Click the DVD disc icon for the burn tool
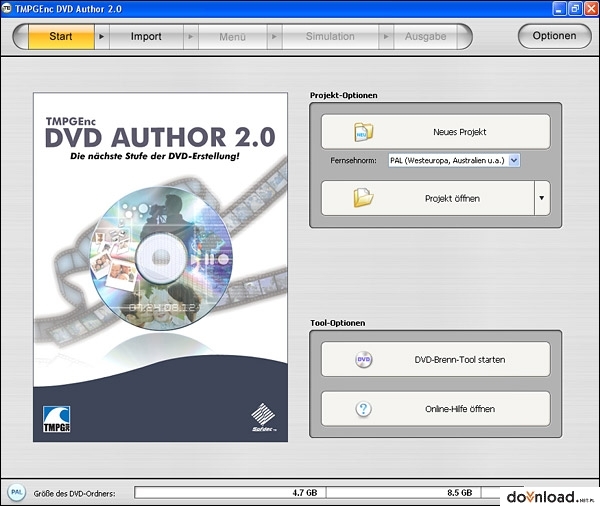Viewport: 600px width, 506px height. click(364, 359)
